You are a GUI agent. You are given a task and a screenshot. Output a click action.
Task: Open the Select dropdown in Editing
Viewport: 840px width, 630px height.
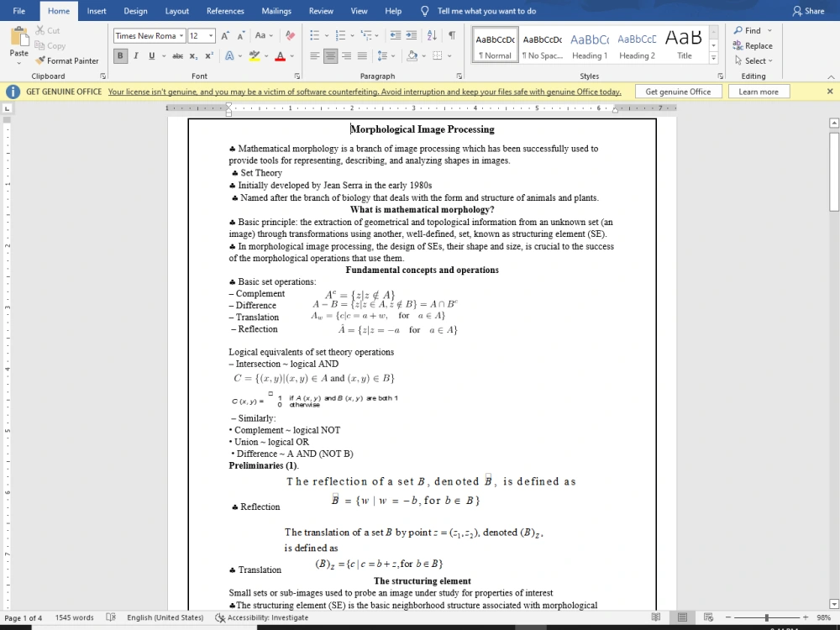point(753,60)
